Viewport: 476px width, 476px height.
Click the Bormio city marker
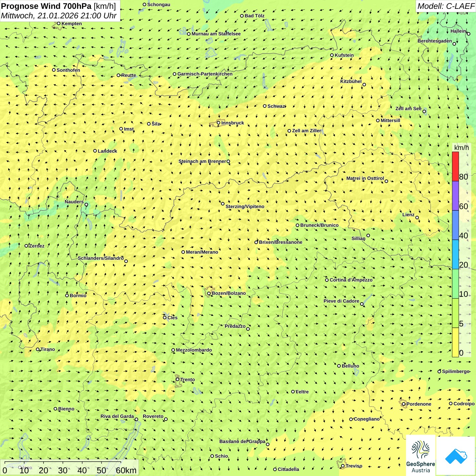(67, 295)
